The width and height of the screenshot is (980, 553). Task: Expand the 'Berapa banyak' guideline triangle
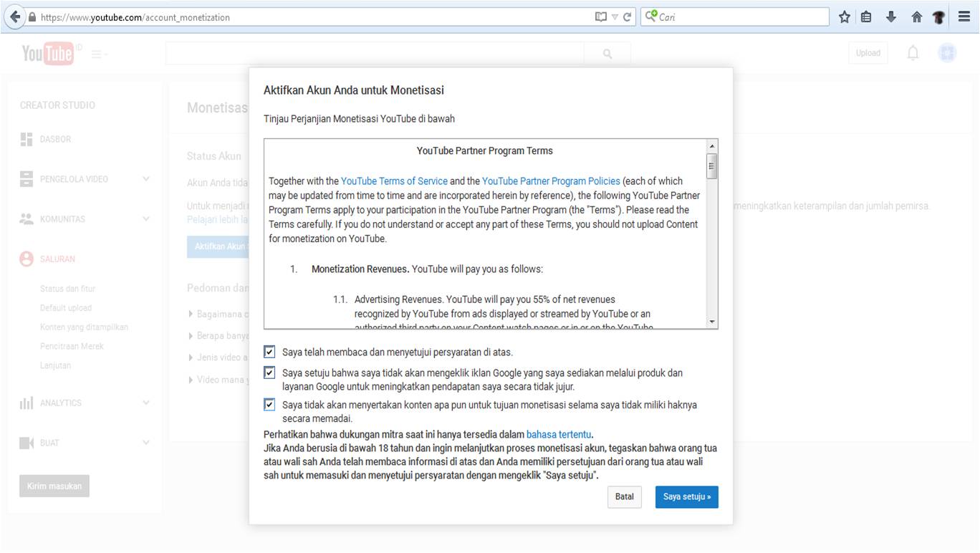pyautogui.click(x=191, y=335)
